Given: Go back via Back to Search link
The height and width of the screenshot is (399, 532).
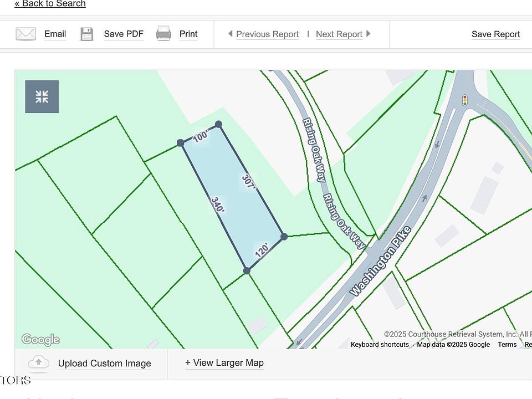Looking at the screenshot, I should (x=50, y=4).
